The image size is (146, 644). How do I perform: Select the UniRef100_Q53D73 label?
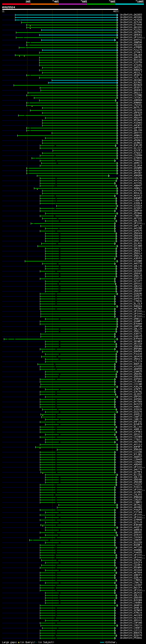pyautogui.click(x=131, y=75)
